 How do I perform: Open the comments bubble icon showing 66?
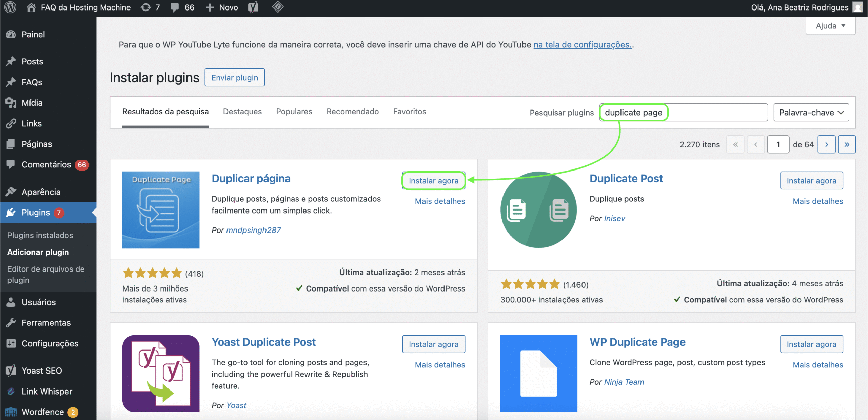tap(175, 7)
